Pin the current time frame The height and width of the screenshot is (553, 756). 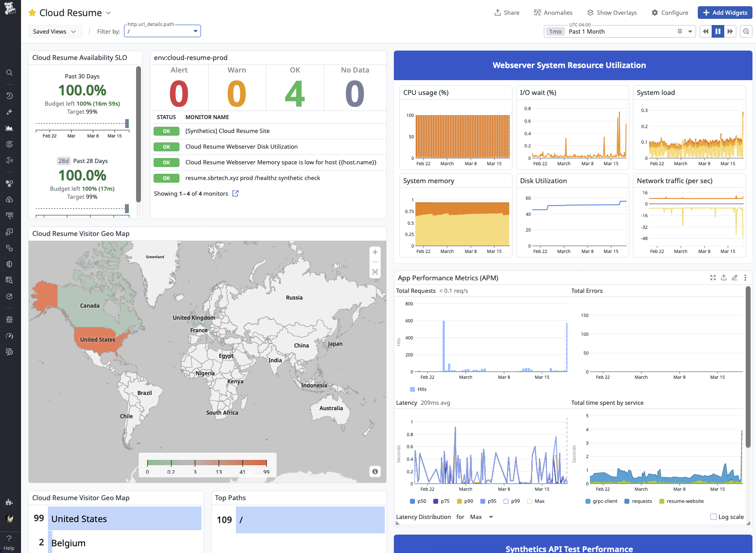tap(679, 31)
